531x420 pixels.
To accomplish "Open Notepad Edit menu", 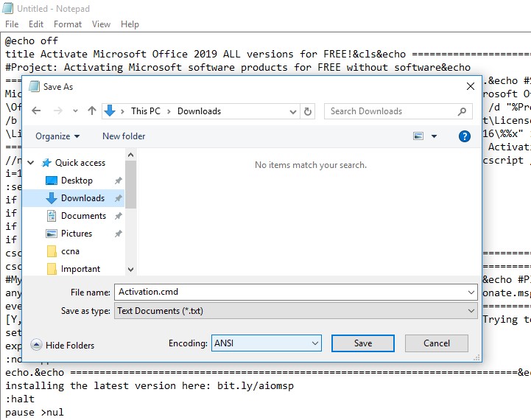I will 36,24.
